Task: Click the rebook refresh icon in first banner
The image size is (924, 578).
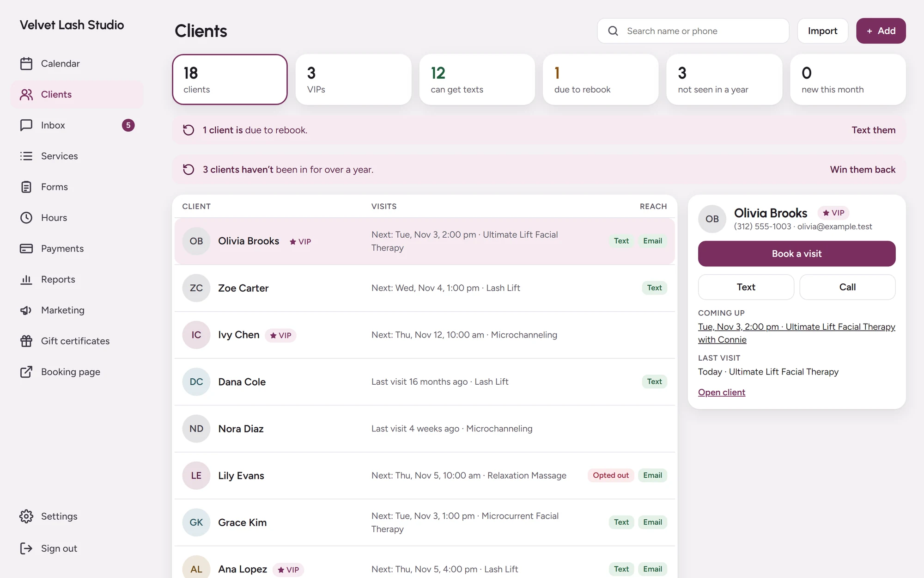Action: pyautogui.click(x=188, y=130)
